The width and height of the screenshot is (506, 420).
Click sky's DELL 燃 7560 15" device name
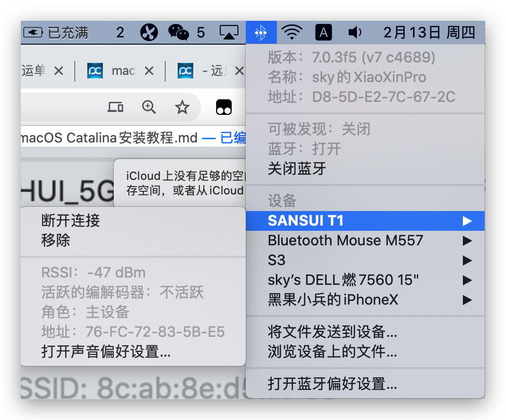pyautogui.click(x=343, y=280)
